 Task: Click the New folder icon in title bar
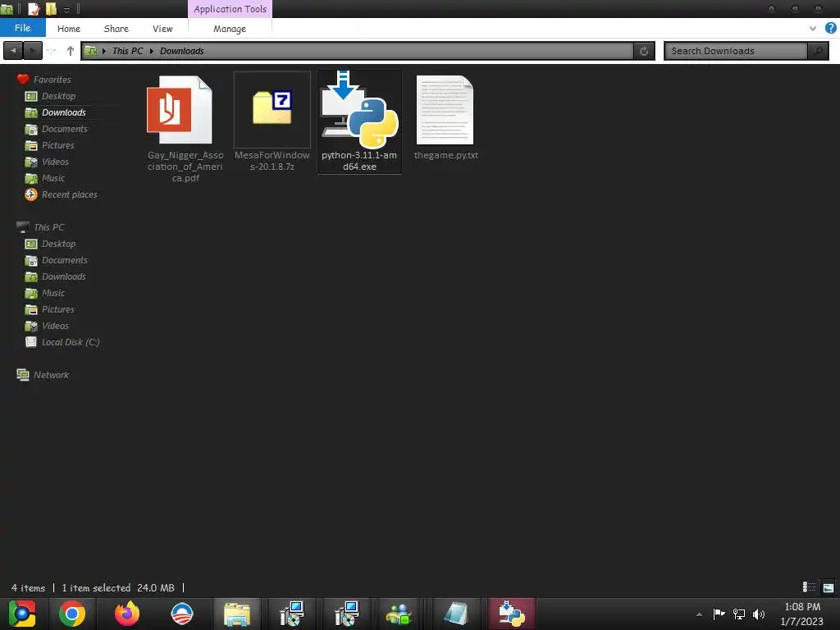(x=51, y=8)
